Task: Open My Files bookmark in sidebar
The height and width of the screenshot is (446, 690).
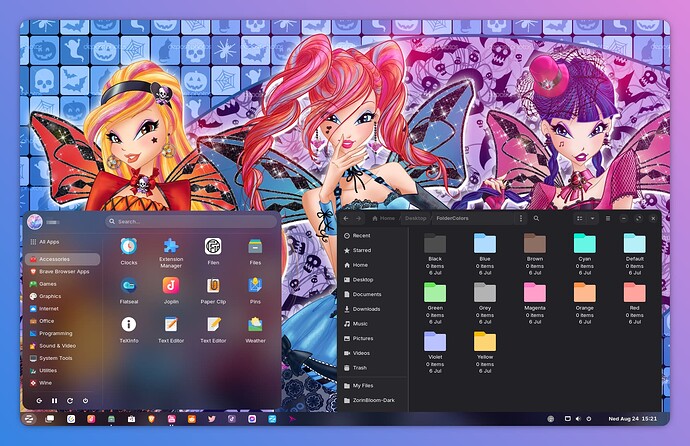Action: pos(373,386)
